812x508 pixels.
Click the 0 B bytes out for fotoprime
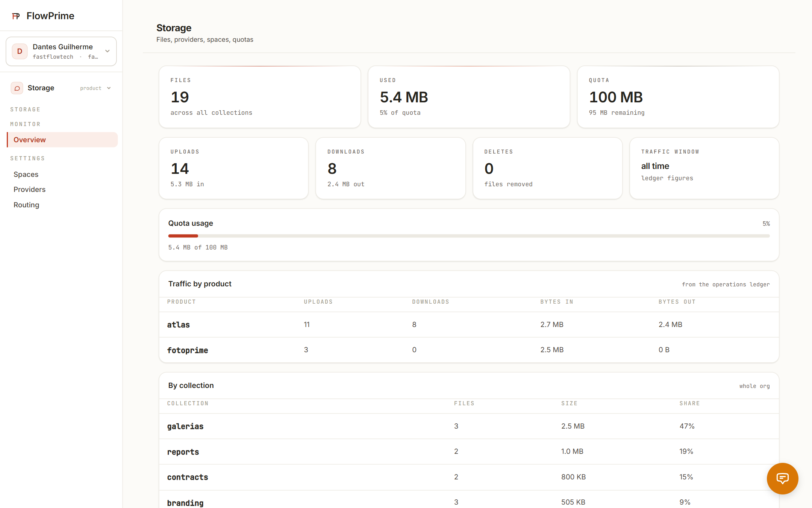(x=664, y=350)
